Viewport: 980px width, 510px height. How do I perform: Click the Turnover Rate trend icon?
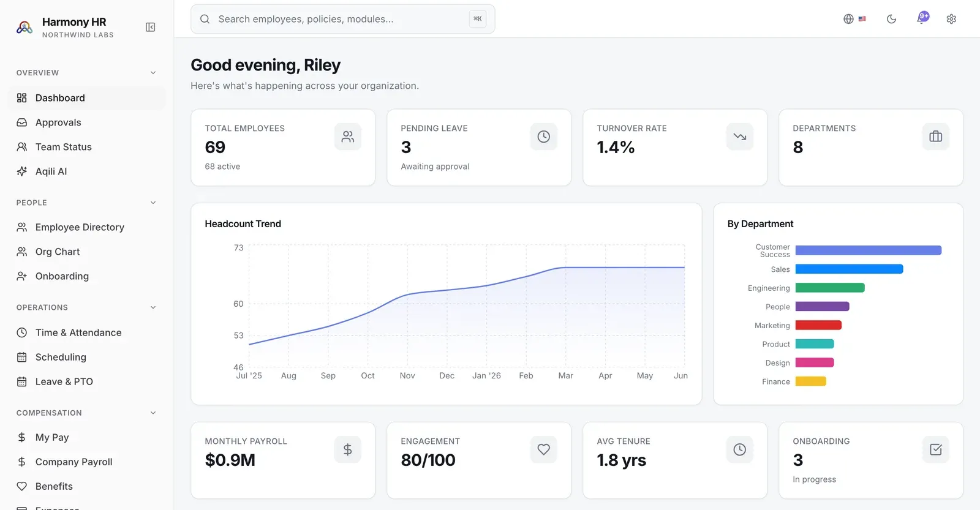coord(740,137)
